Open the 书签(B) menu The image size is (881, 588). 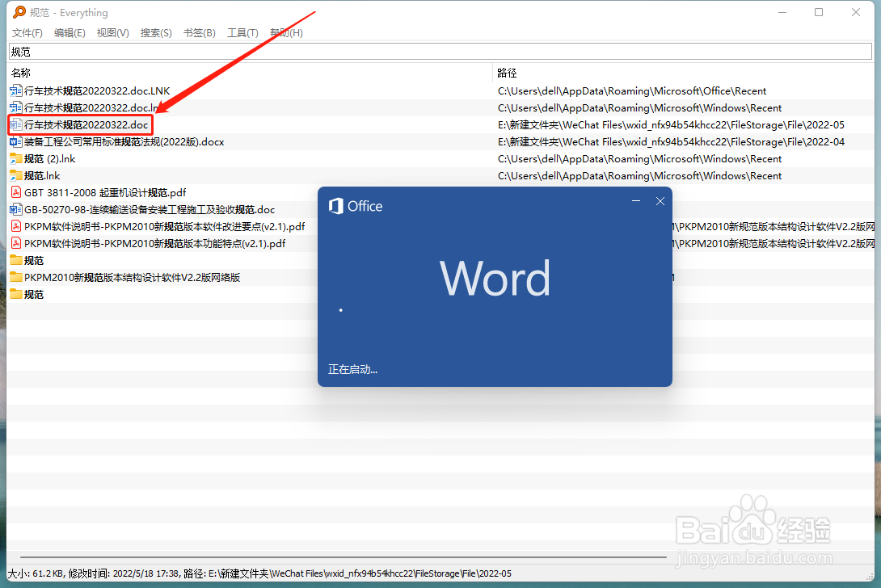point(200,32)
